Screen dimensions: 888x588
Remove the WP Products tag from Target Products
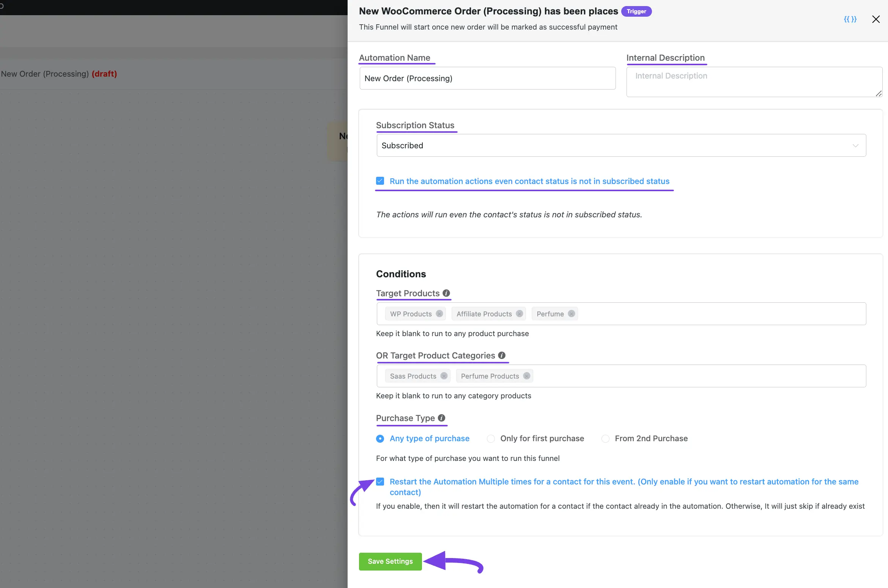click(x=440, y=314)
